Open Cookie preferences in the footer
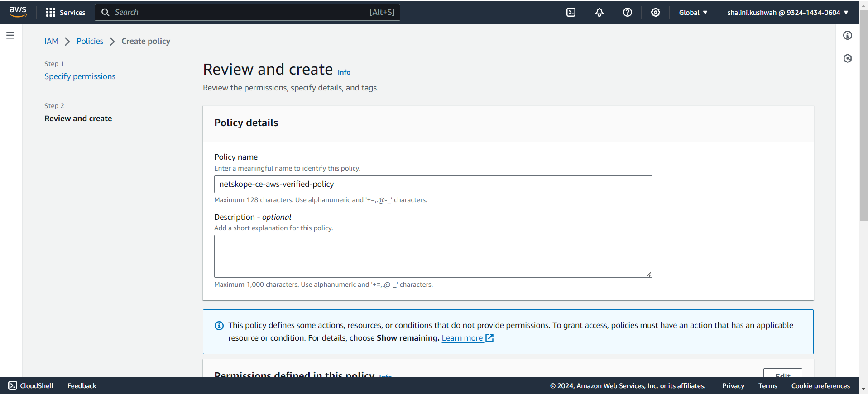This screenshot has height=394, width=868. click(820, 386)
